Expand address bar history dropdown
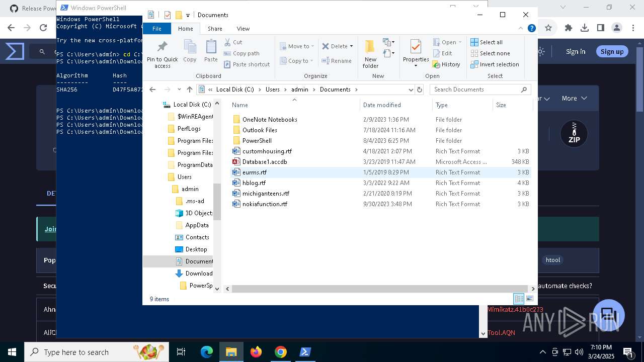The height and width of the screenshot is (362, 644). pos(411,89)
